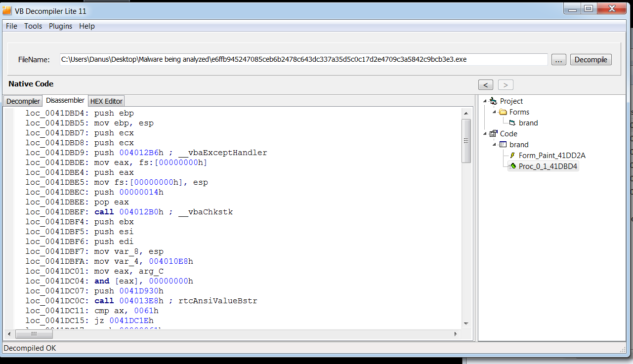Collapse the Forms folder node
The width and height of the screenshot is (633, 364).
point(495,112)
